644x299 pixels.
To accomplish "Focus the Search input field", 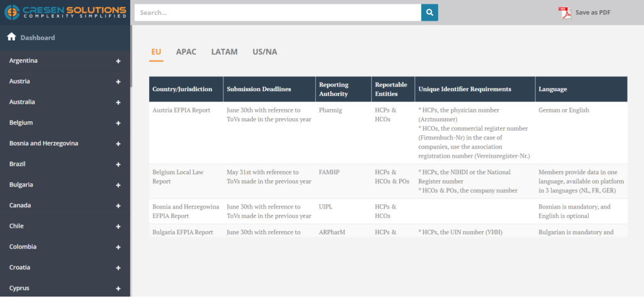I will click(277, 13).
